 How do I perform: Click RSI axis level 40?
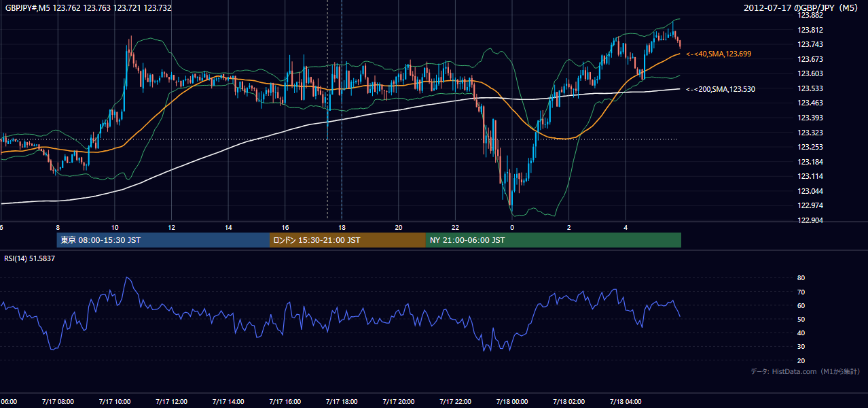coord(801,333)
